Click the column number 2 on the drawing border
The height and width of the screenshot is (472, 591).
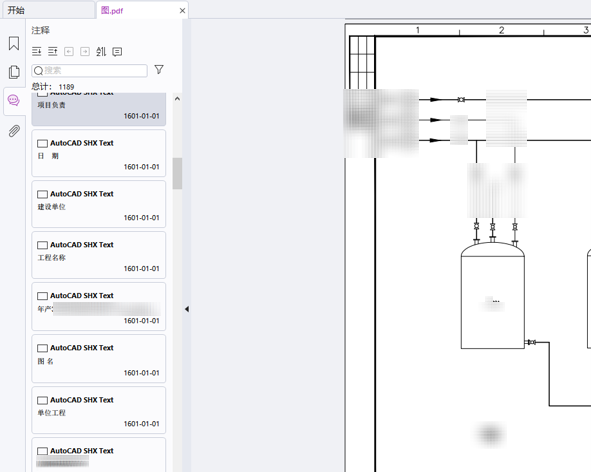(x=501, y=30)
